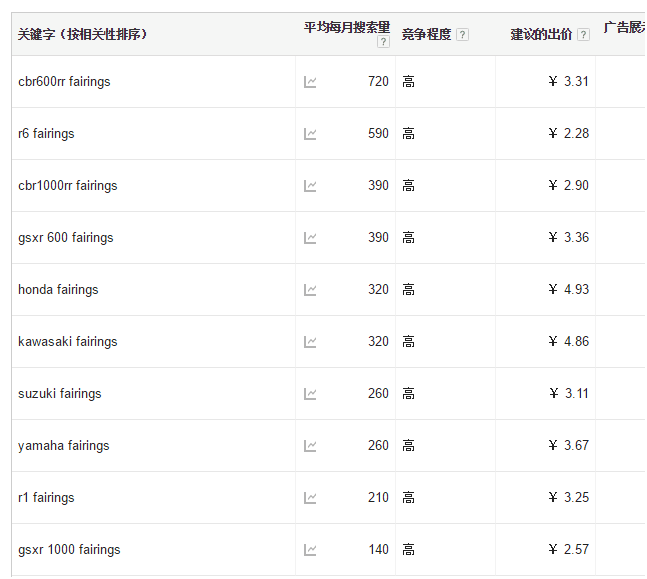The height and width of the screenshot is (579, 647).
Task: Show yamaha fairings search trend icon
Action: 310,446
